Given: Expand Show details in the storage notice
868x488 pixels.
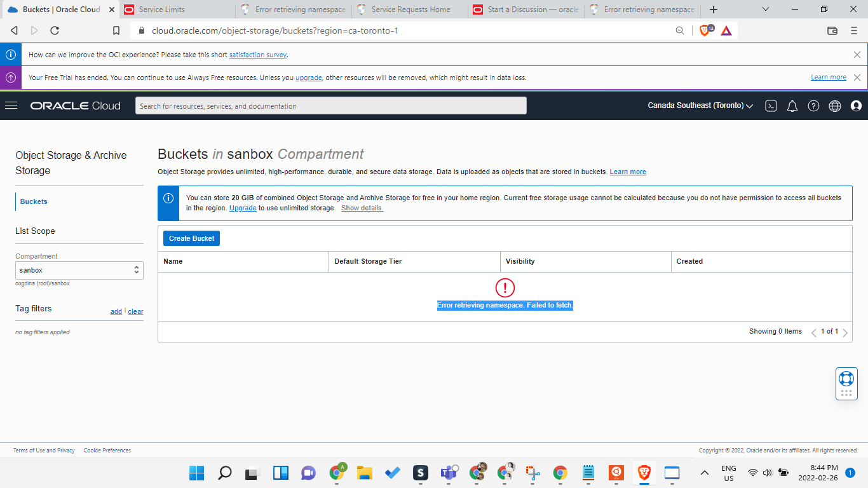Looking at the screenshot, I should (x=362, y=208).
